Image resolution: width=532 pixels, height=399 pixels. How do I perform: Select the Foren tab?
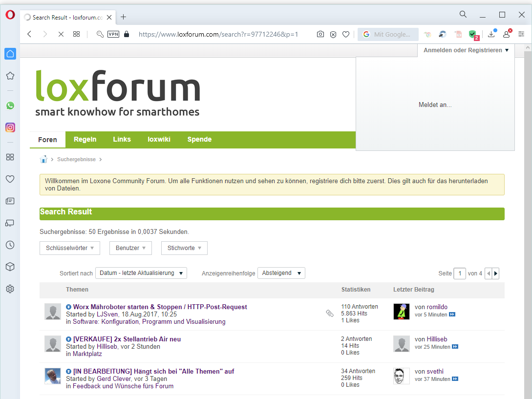point(47,140)
